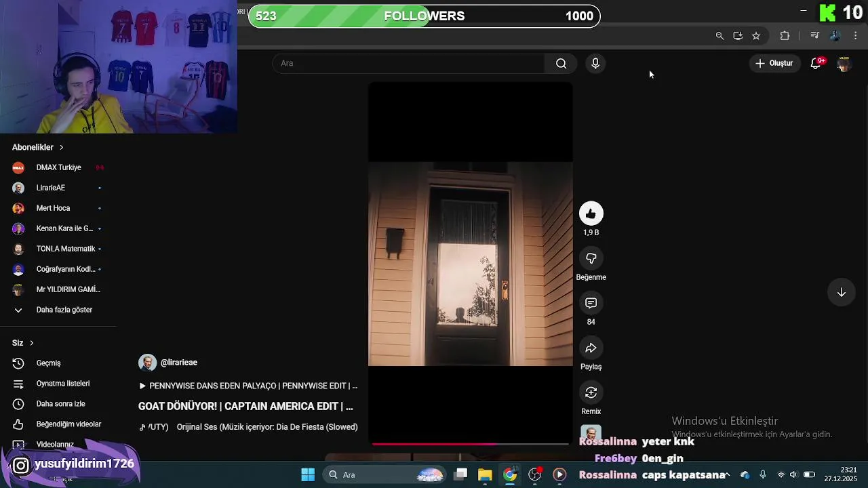Viewport: 868px width, 488px height.
Task: Go to the next Short with down arrow
Action: point(841,292)
